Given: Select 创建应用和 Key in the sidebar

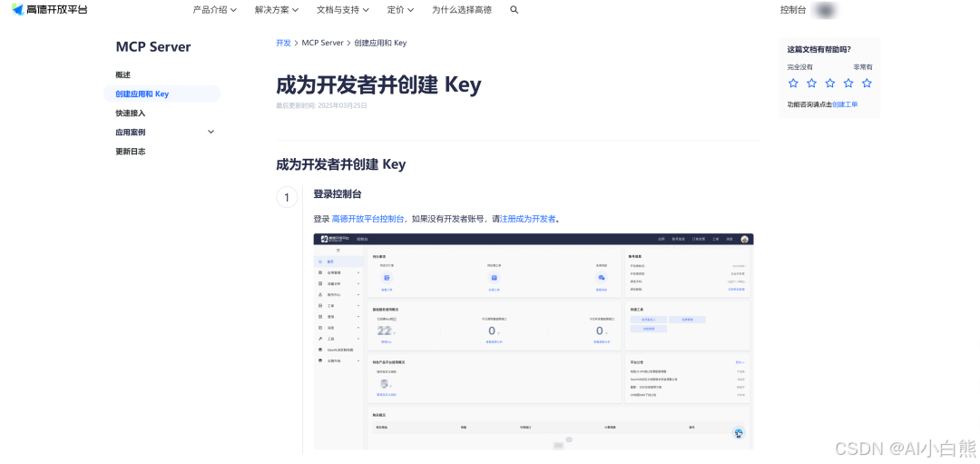Looking at the screenshot, I should pos(162,94).
